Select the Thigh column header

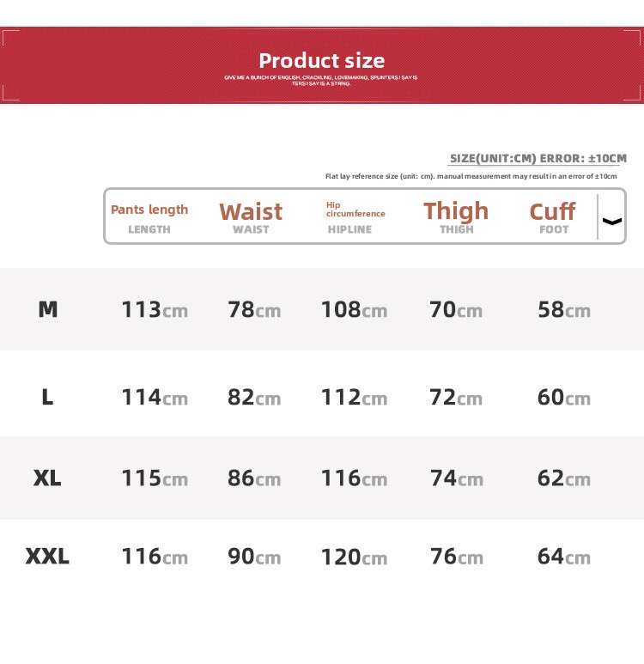(456, 211)
